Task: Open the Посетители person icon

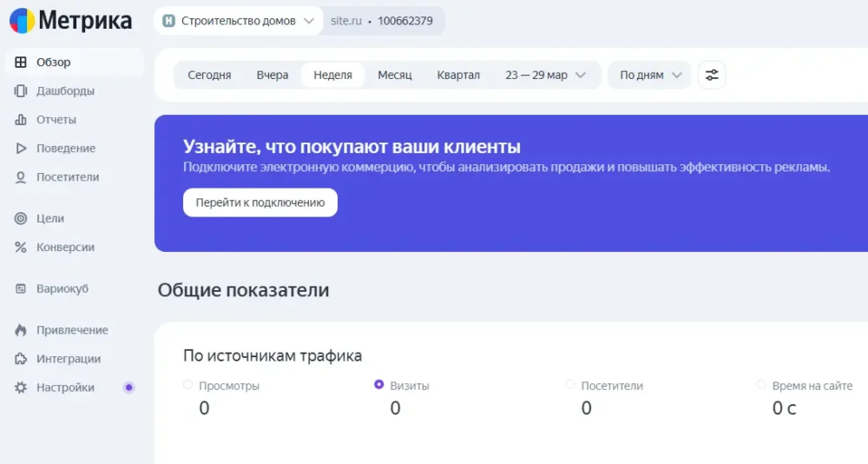Action: (21, 177)
